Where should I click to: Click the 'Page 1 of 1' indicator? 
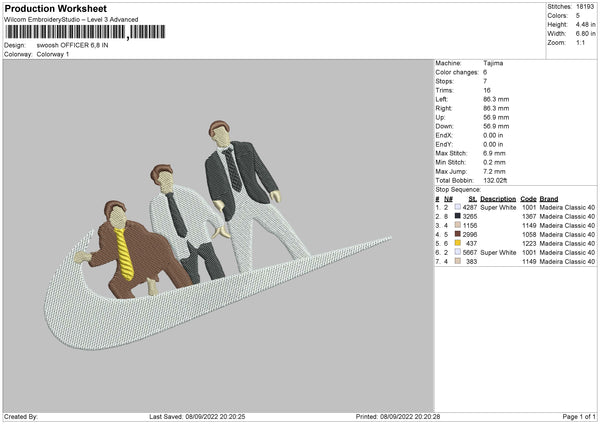coord(579,416)
